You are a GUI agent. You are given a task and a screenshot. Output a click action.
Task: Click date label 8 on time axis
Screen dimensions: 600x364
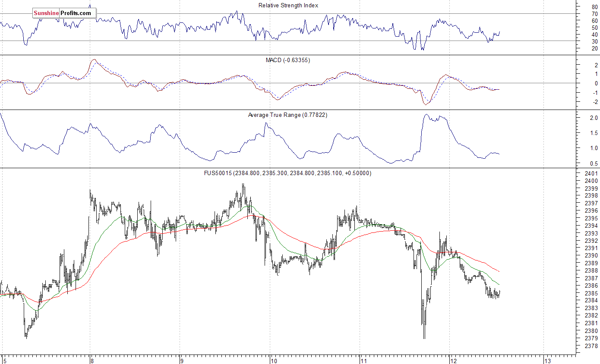click(93, 361)
